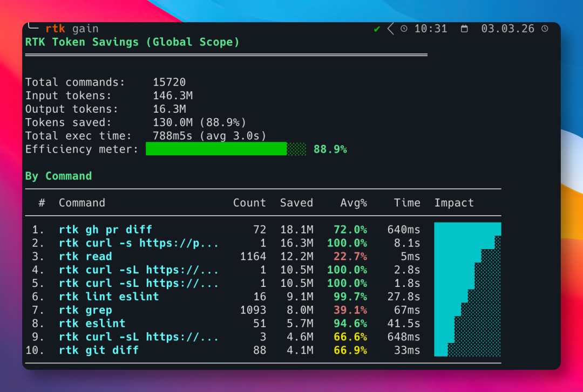
Task: Click the rtk curl -s https://p... entry
Action: 139,243
